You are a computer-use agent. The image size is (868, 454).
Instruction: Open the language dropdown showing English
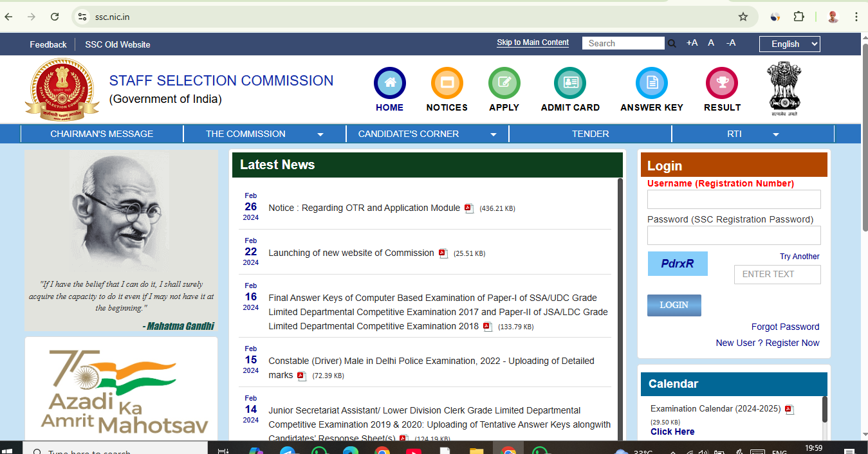790,44
